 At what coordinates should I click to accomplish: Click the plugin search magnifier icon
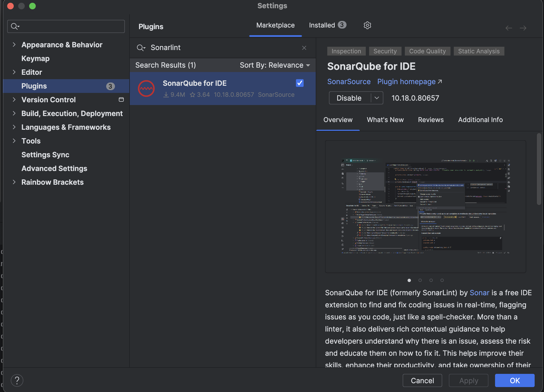click(141, 48)
